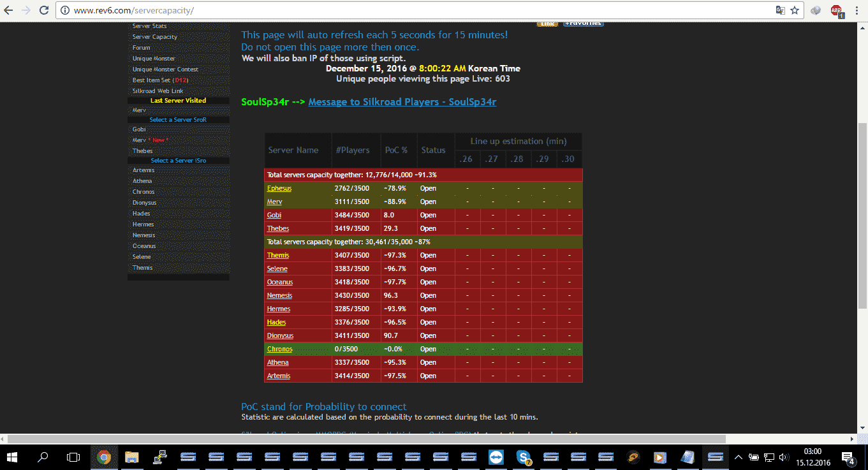Open the Gobi server table link
Image resolution: width=868 pixels, height=470 pixels.
[x=274, y=216]
